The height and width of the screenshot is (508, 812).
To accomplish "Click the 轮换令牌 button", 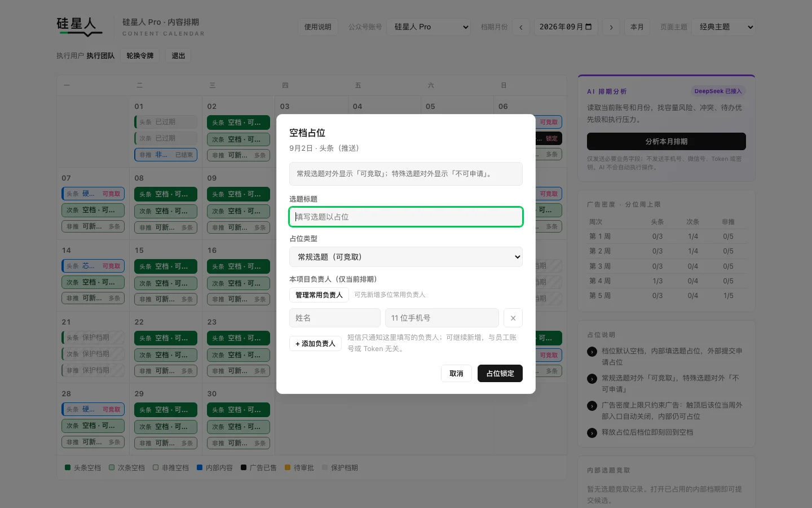I will 140,56.
